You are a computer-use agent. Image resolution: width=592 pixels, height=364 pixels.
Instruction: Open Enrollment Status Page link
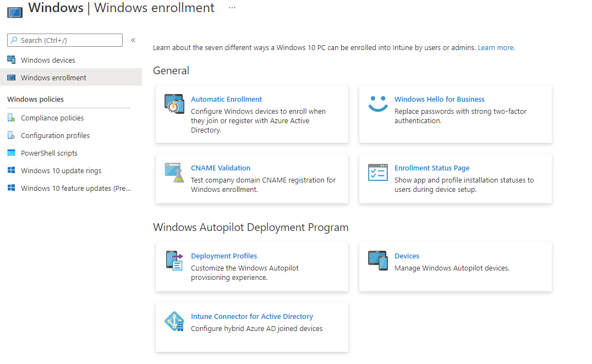coord(432,168)
